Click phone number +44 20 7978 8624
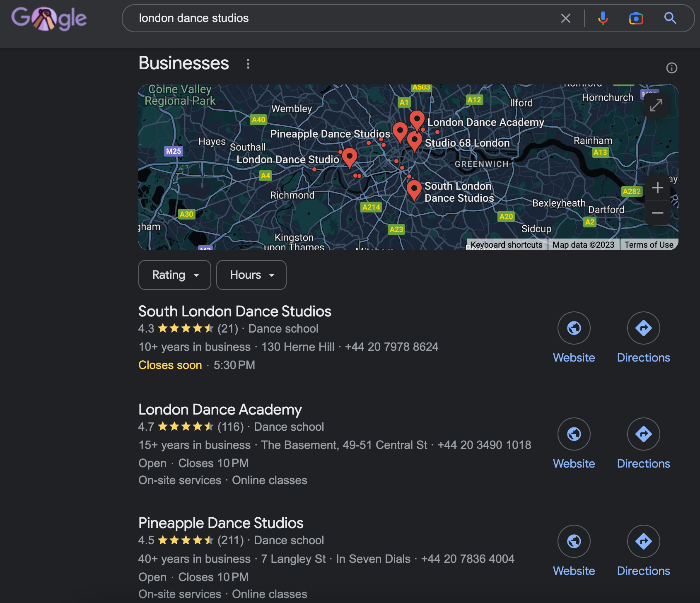 coord(391,347)
